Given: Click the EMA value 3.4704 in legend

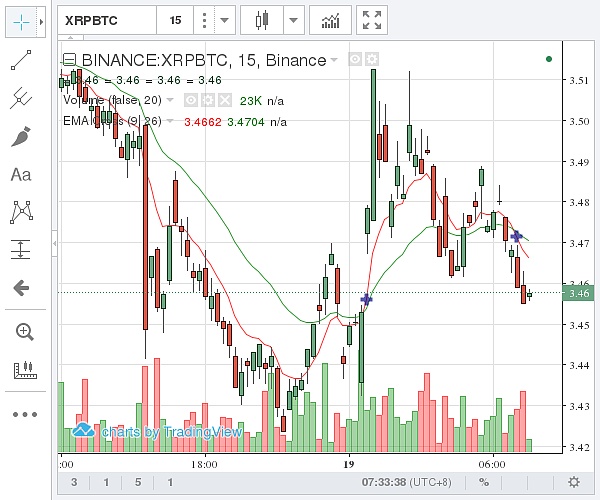Looking at the screenshot, I should pos(246,122).
